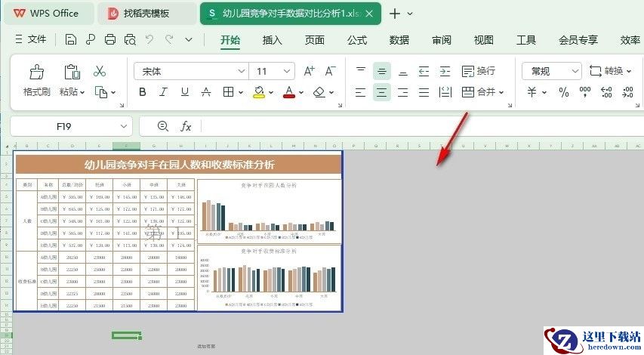Apply thousands separator format
The height and width of the screenshot is (355, 644).
tap(585, 92)
